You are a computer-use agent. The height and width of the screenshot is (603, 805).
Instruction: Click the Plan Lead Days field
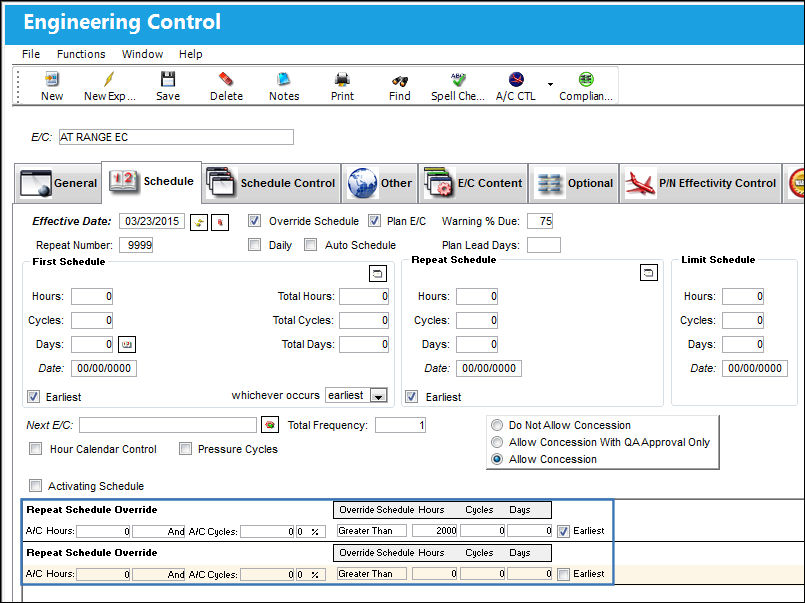coord(544,245)
